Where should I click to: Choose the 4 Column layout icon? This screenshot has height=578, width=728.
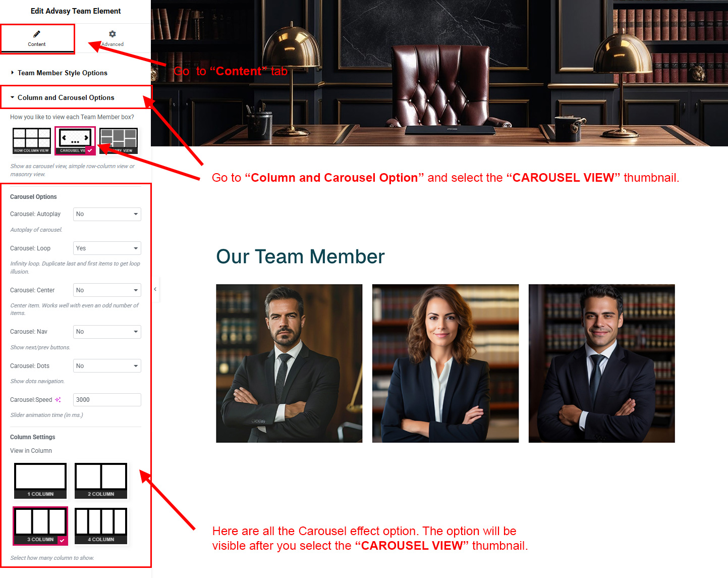(101, 526)
